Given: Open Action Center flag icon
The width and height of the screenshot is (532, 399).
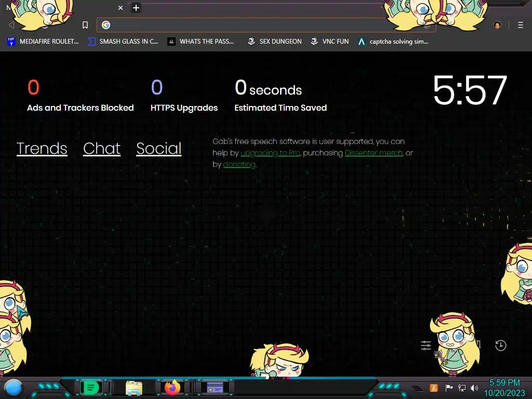Looking at the screenshot, I should pyautogui.click(x=449, y=388).
